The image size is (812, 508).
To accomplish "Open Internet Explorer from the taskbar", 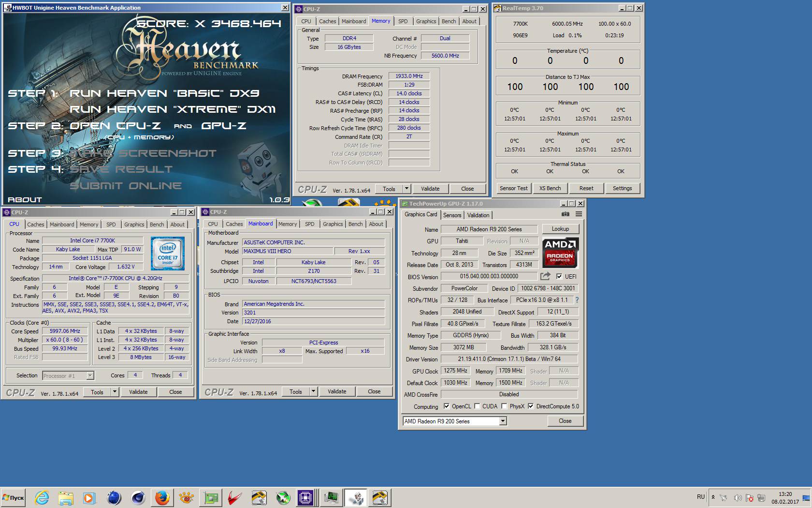I will 42,497.
